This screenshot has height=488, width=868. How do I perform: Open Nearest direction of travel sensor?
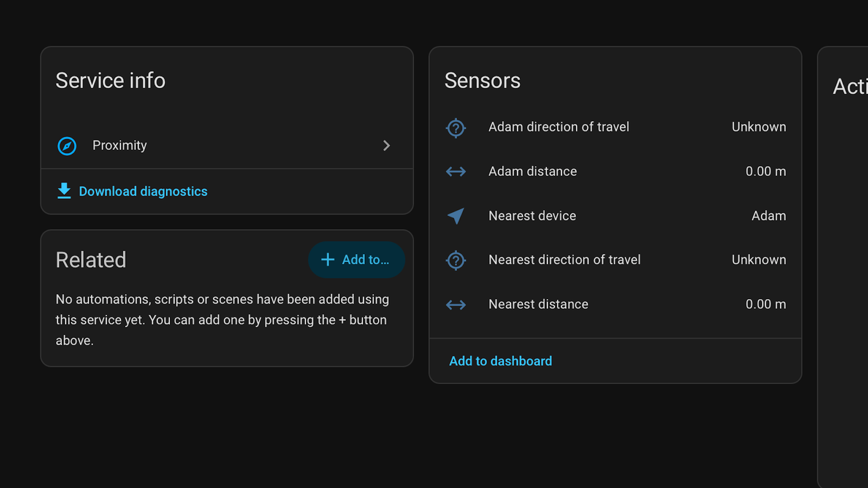tap(615, 260)
